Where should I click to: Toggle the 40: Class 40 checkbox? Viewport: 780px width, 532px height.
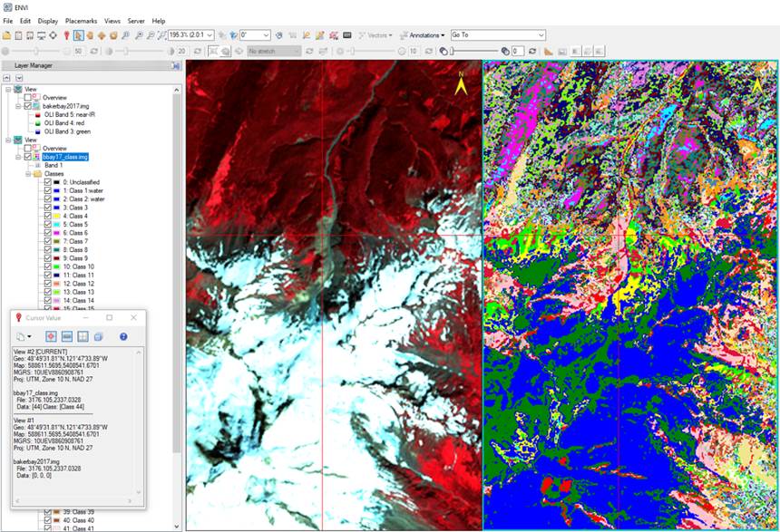[x=48, y=520]
